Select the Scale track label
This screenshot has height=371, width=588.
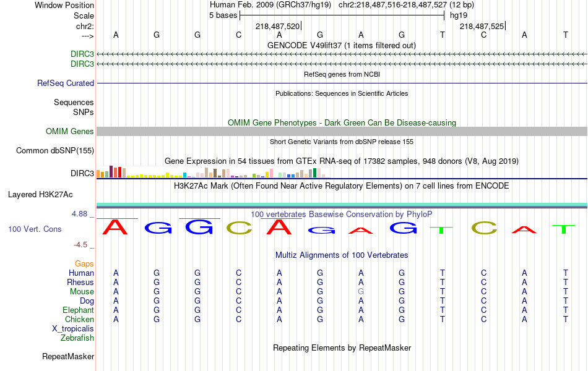84,15
